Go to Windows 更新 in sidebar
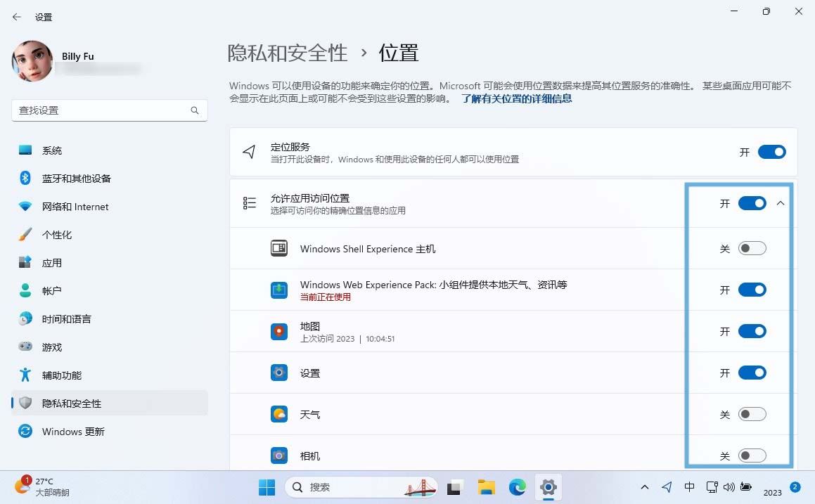The width and height of the screenshot is (815, 504). click(x=73, y=432)
